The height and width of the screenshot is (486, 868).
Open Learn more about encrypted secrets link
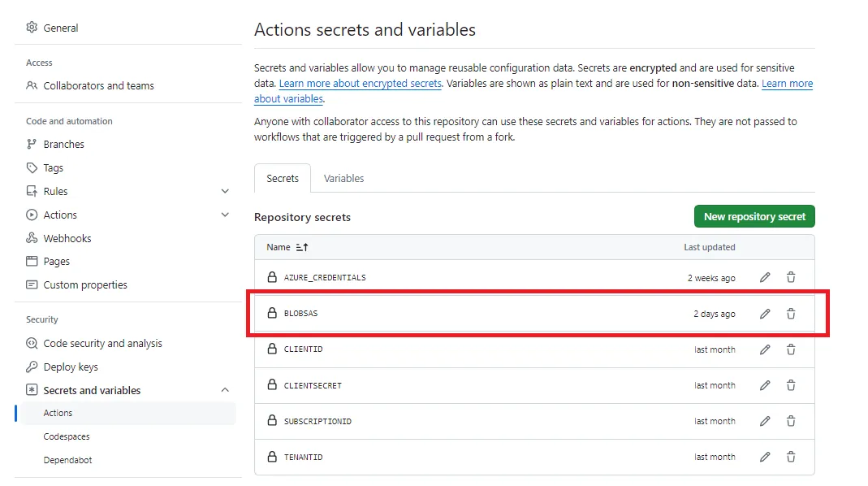(x=361, y=83)
